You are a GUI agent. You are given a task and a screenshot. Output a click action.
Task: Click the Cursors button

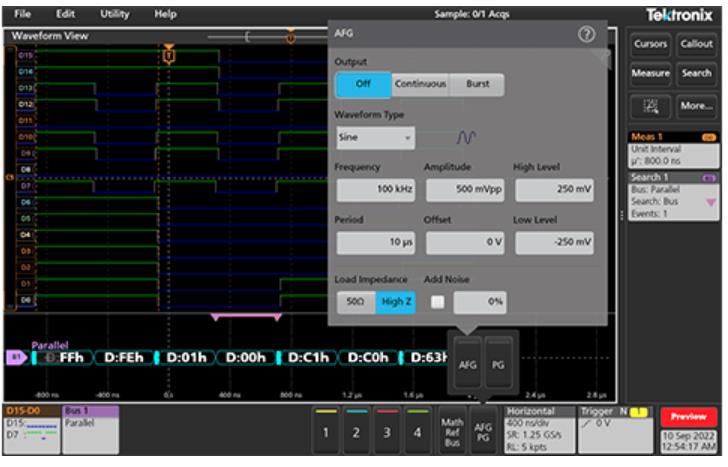(652, 44)
